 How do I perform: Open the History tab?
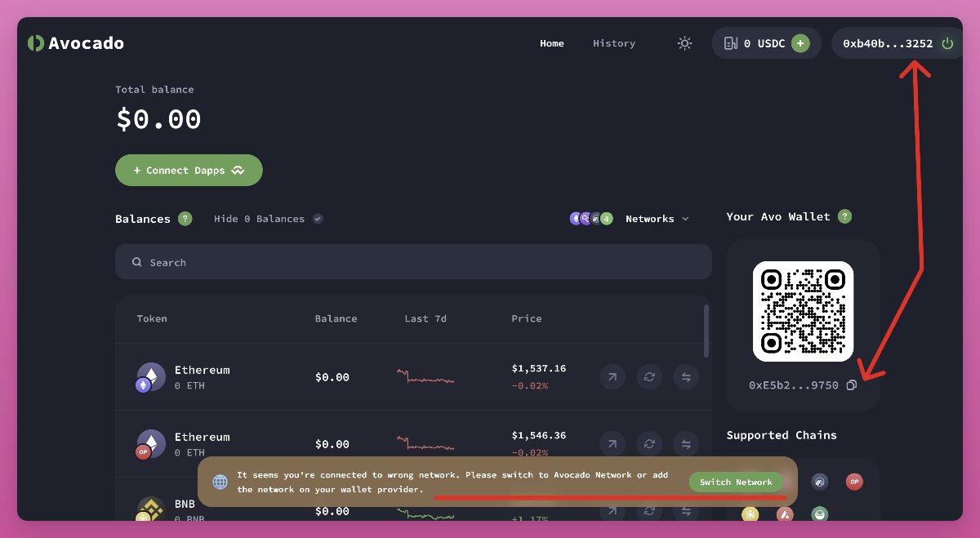(614, 43)
